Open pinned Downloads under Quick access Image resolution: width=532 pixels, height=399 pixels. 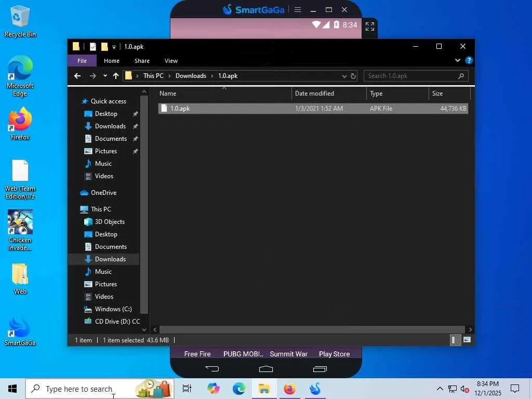coord(110,126)
